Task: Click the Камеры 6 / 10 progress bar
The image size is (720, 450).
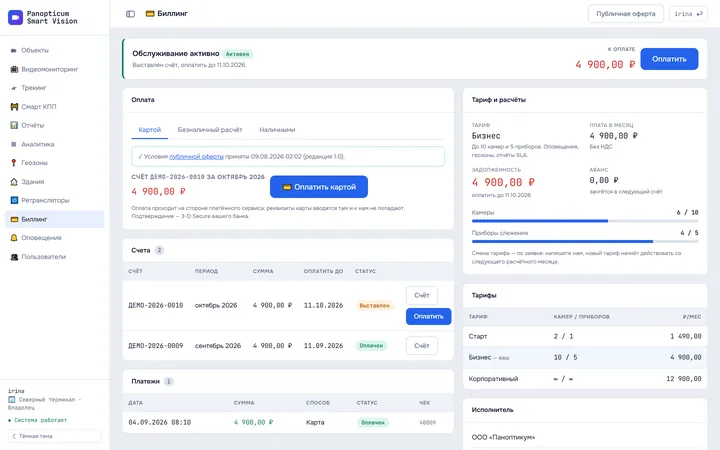Action: click(585, 221)
